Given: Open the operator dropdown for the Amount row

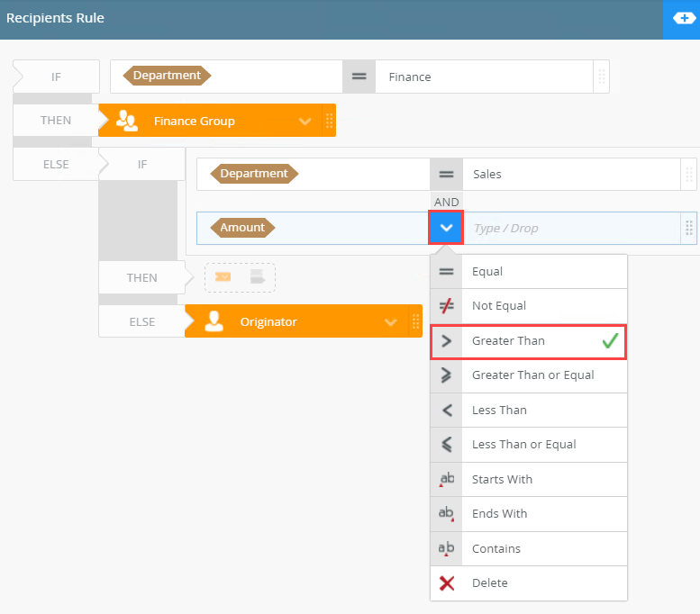Looking at the screenshot, I should click(x=446, y=228).
